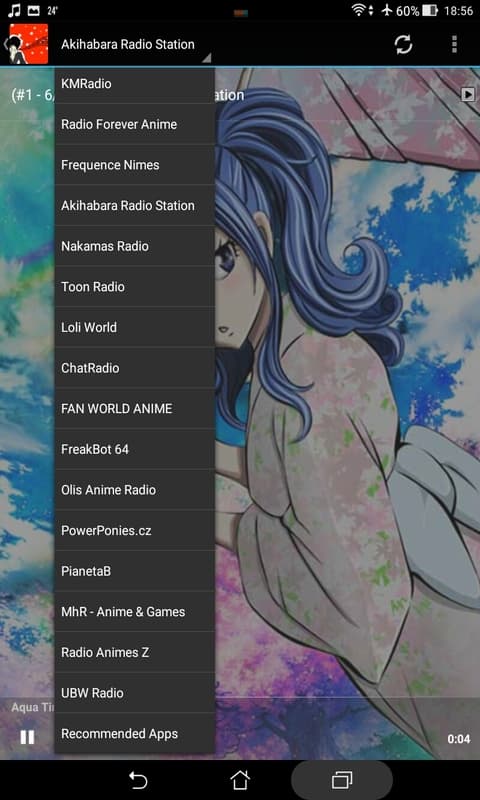Tap the 24° temperature indicator
480x800 pixels.
click(x=52, y=10)
